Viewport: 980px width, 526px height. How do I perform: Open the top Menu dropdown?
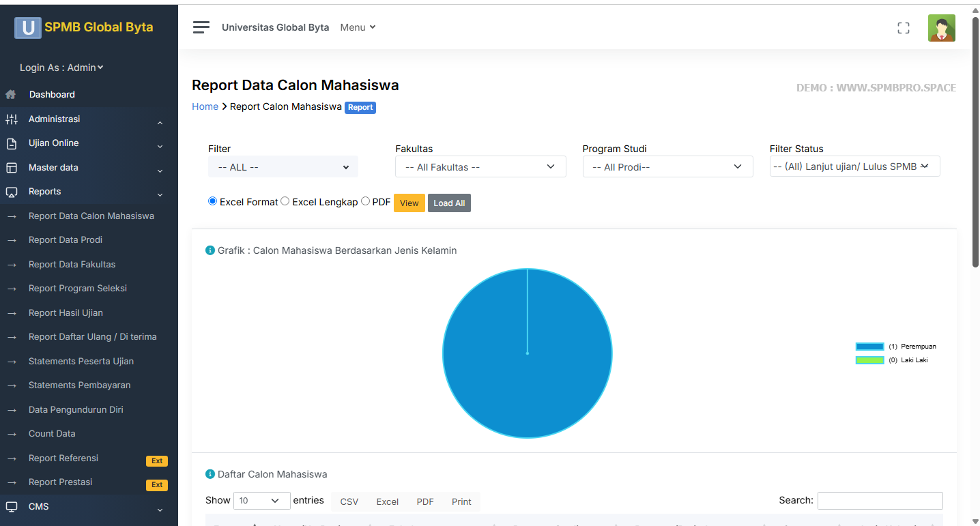click(358, 27)
